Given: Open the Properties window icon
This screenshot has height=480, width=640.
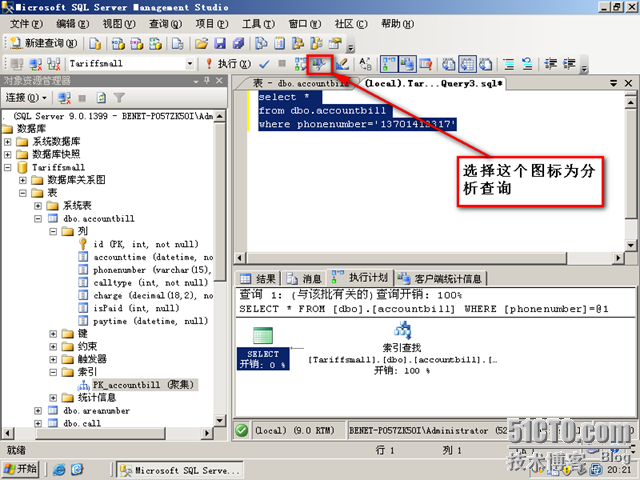Looking at the screenshot, I should 335,43.
